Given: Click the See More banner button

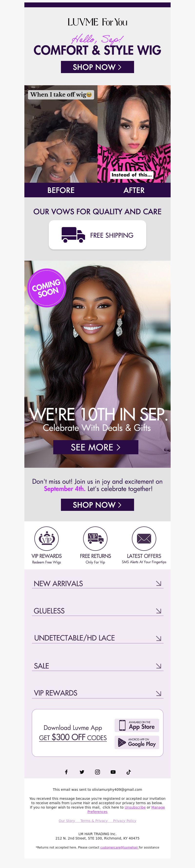Looking at the screenshot, I should pyautogui.click(x=96, y=447).
